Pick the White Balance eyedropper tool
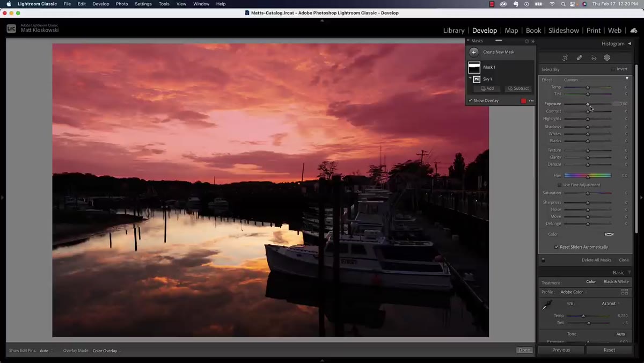Image resolution: width=644 pixels, height=363 pixels. coord(547,305)
